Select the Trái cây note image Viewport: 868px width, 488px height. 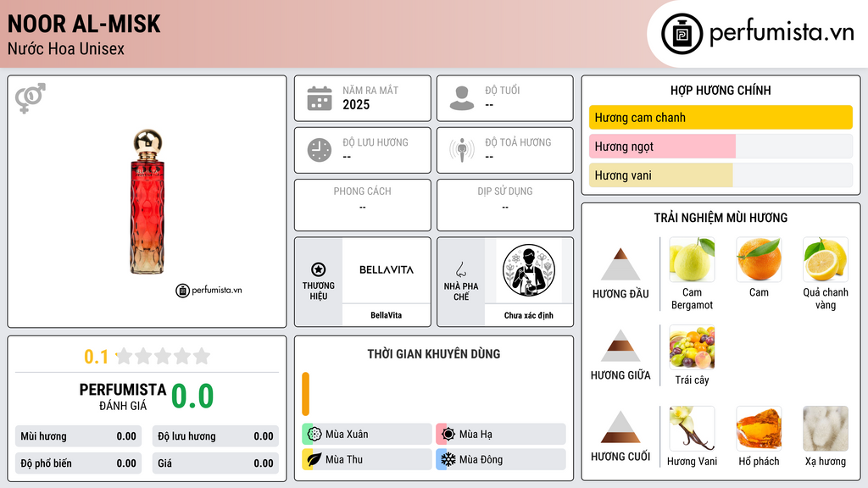692,347
